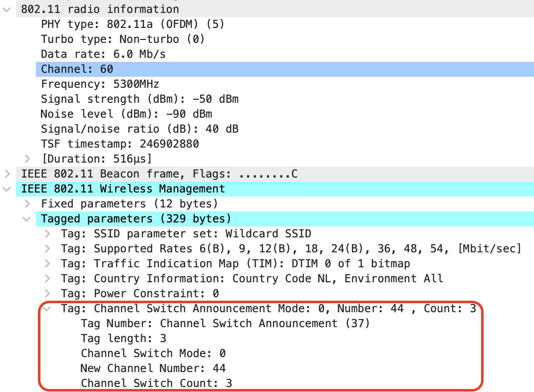Select Channel Switch Mode: 0 row
The width and height of the screenshot is (534, 392).
(x=153, y=354)
